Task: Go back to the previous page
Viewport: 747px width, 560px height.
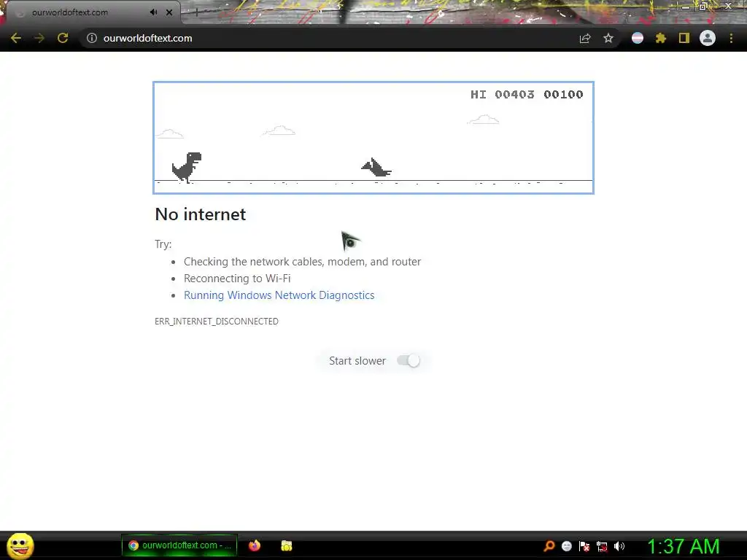Action: (x=16, y=38)
